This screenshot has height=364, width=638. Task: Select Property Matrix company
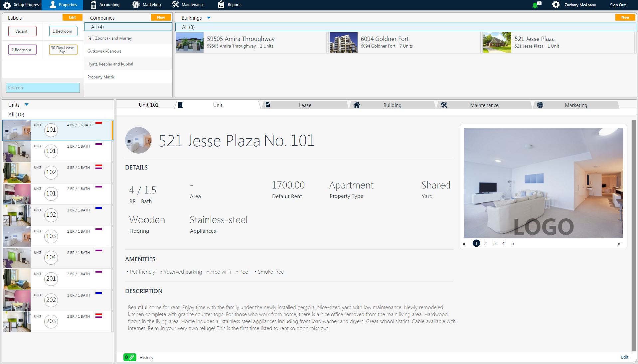(128, 77)
